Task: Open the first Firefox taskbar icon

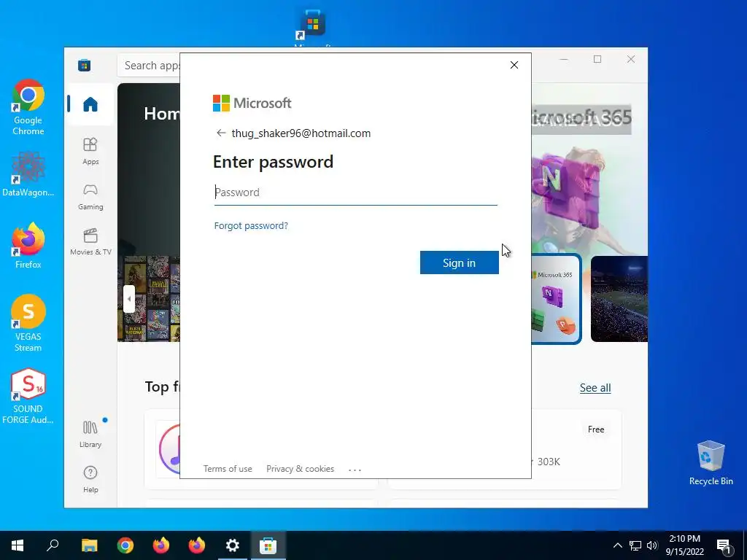Action: (x=161, y=545)
